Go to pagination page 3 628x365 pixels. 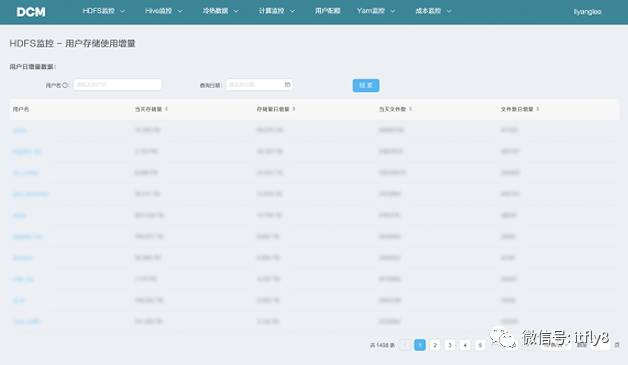pos(450,345)
